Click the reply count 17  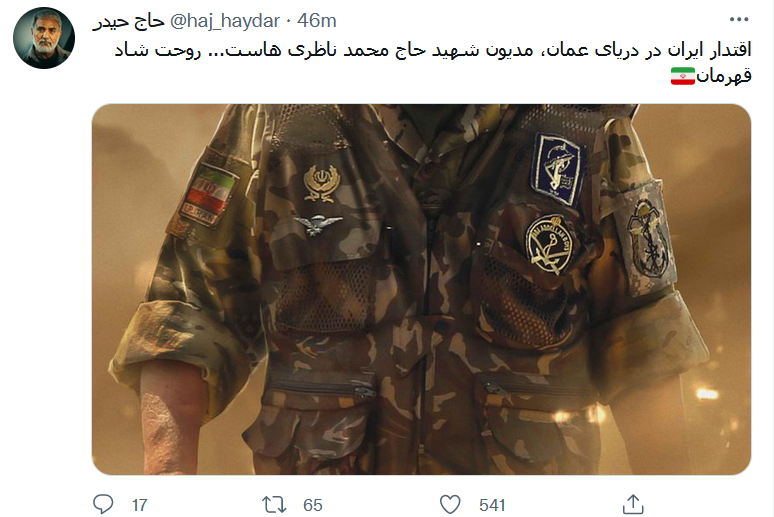click(140, 505)
